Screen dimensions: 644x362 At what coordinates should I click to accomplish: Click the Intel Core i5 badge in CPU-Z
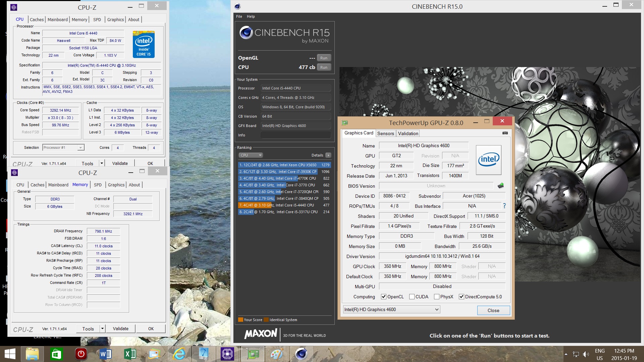coord(144,44)
